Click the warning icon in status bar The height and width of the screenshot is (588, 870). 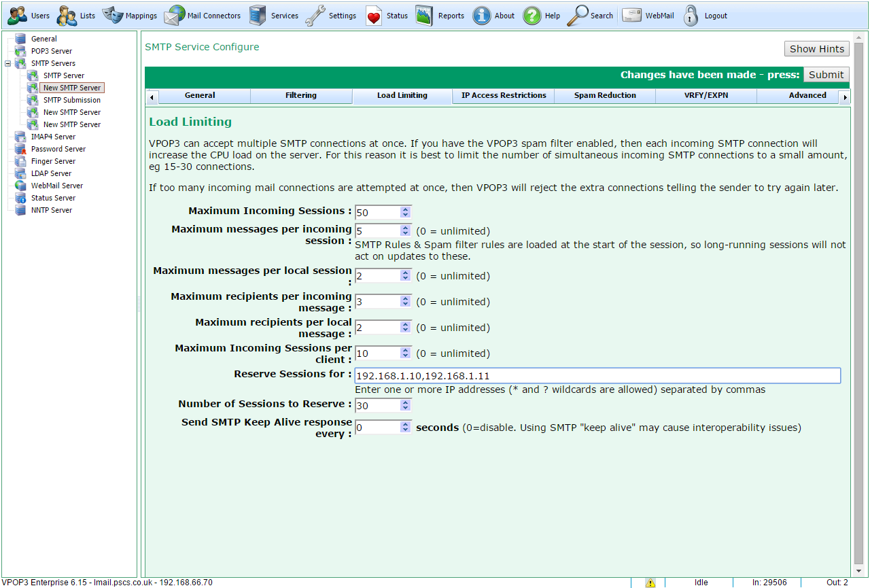pos(650,583)
